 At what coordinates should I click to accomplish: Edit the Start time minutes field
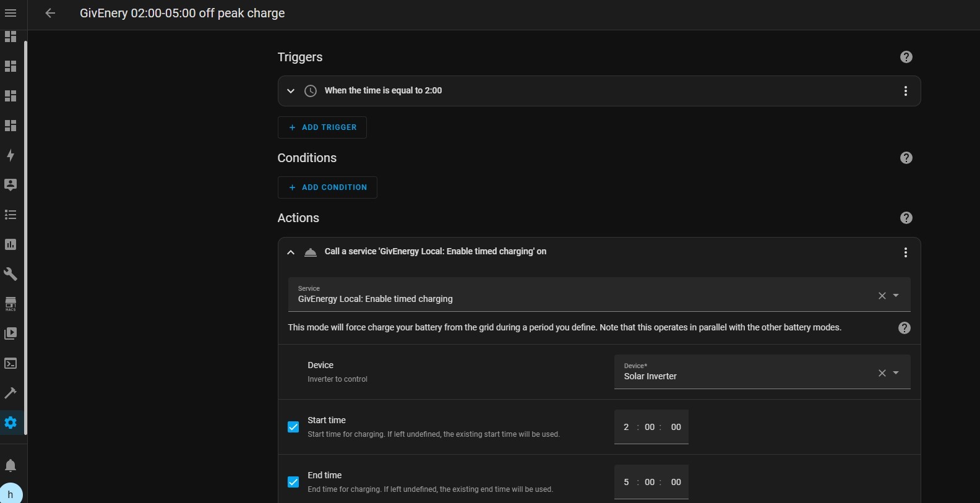coord(650,427)
